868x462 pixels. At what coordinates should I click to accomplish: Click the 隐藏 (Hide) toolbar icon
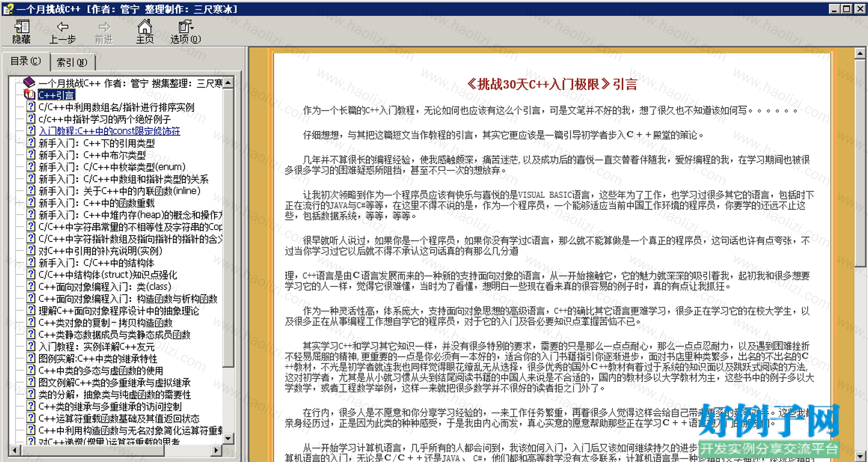click(x=21, y=27)
